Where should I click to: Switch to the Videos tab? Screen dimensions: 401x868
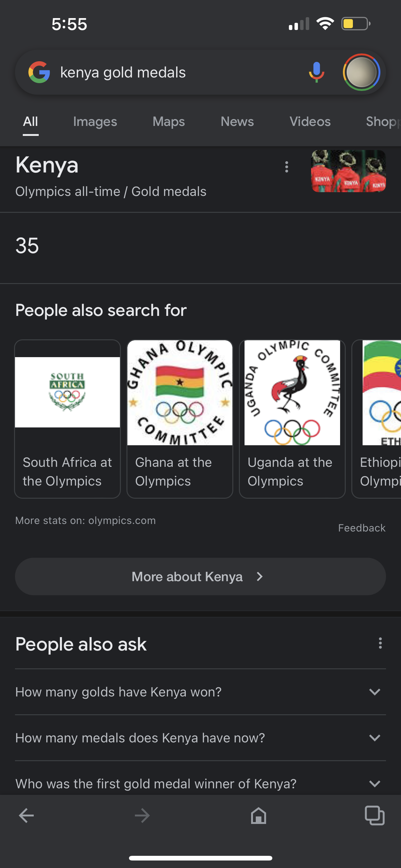click(x=310, y=122)
